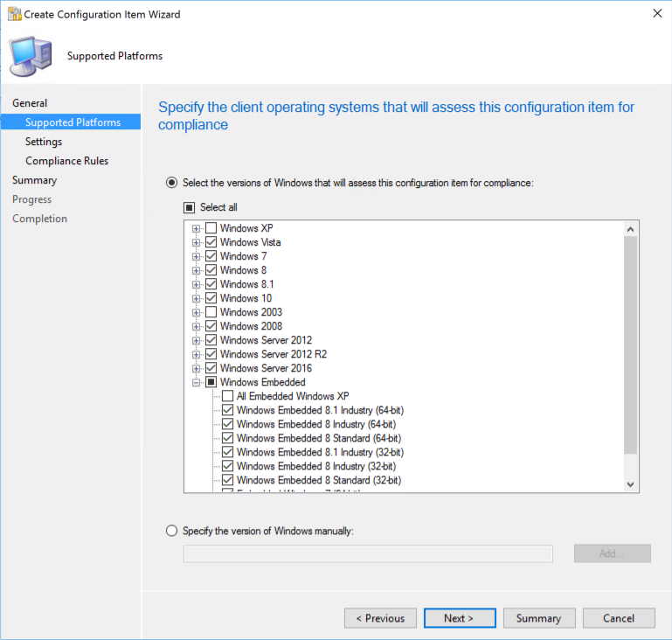This screenshot has width=672, height=640.
Task: Expand the Windows Server 2012 R2 node
Action: point(196,354)
